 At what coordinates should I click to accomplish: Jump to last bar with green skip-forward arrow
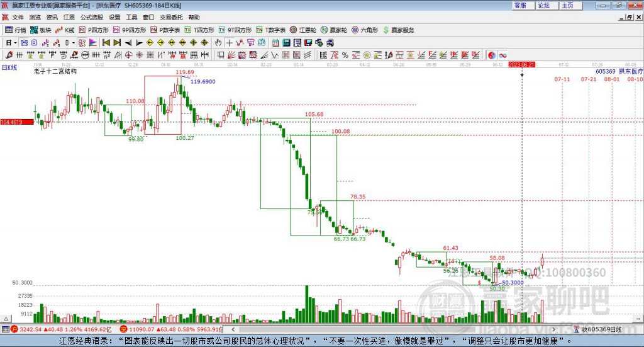pos(117,43)
